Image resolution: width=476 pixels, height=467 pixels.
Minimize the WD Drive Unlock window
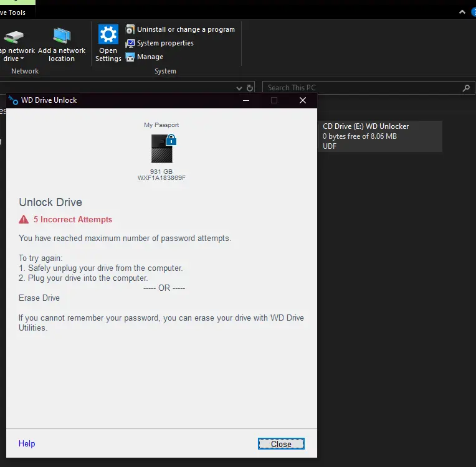(x=246, y=100)
